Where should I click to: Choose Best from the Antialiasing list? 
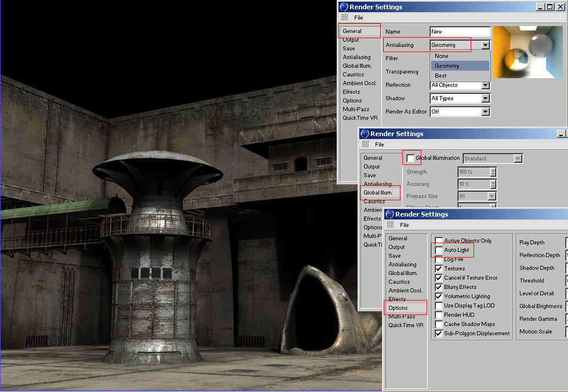click(x=441, y=76)
